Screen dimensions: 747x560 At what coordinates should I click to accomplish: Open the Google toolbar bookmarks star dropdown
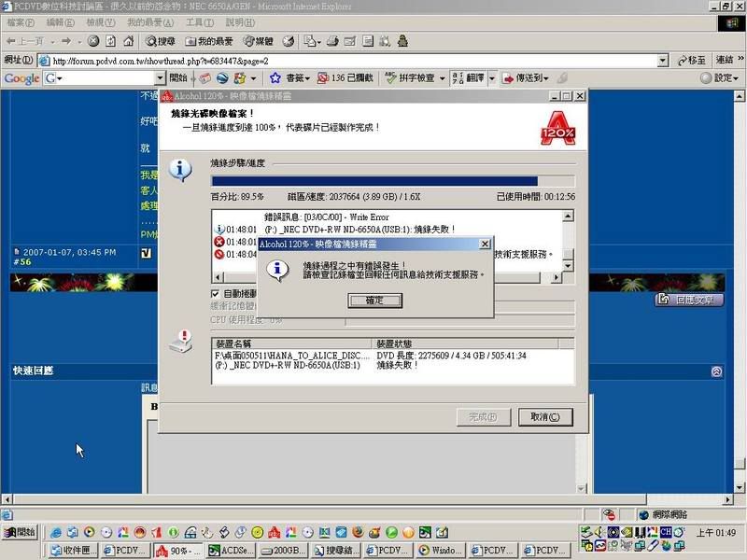289,78
